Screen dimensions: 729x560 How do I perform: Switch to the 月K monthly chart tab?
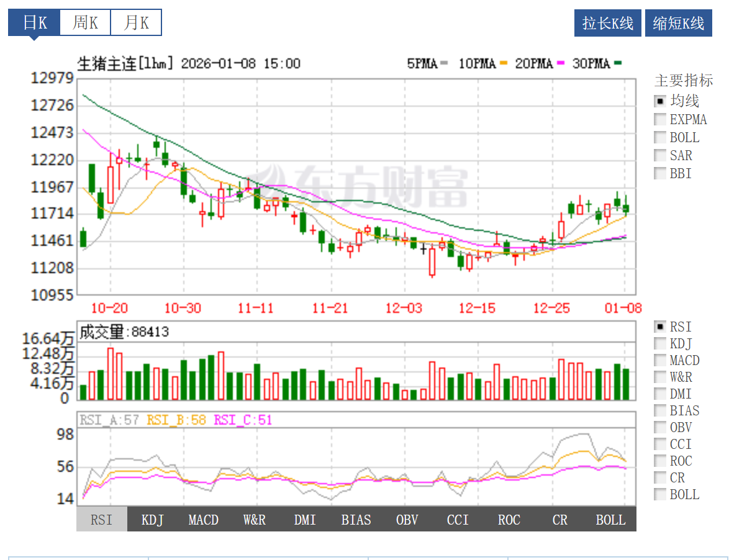(x=136, y=23)
